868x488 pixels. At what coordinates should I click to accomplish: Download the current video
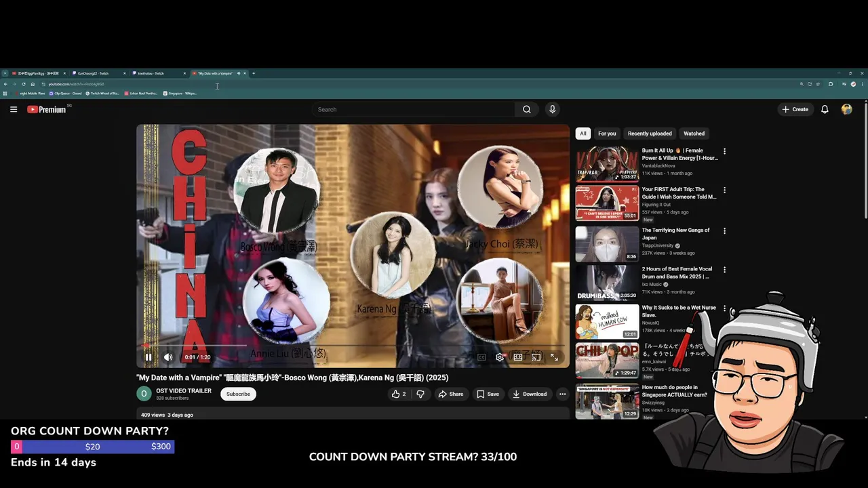[530, 394]
